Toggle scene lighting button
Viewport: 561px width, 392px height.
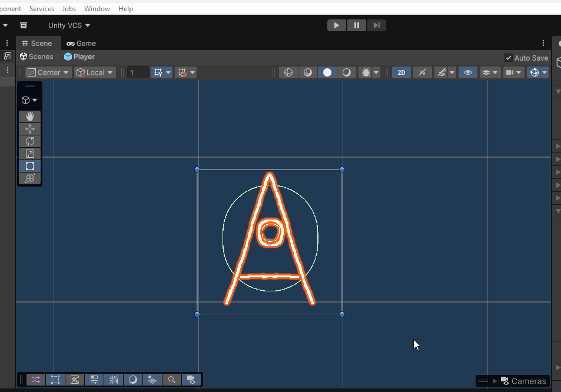(422, 72)
